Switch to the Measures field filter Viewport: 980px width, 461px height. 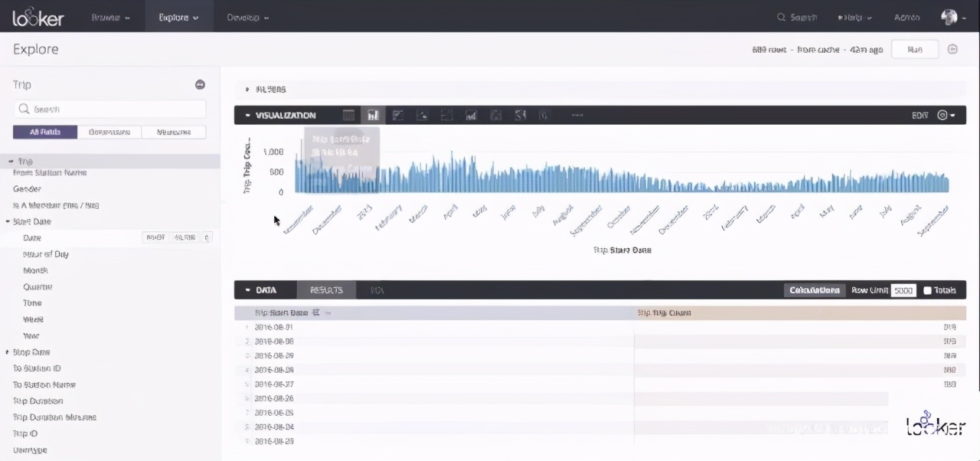pyautogui.click(x=174, y=132)
